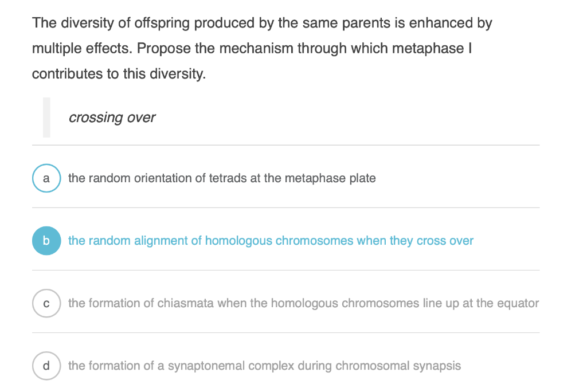Click the gray quote bar beside 'crossing over'
Viewport: 587px width, 392px height.
coord(47,117)
